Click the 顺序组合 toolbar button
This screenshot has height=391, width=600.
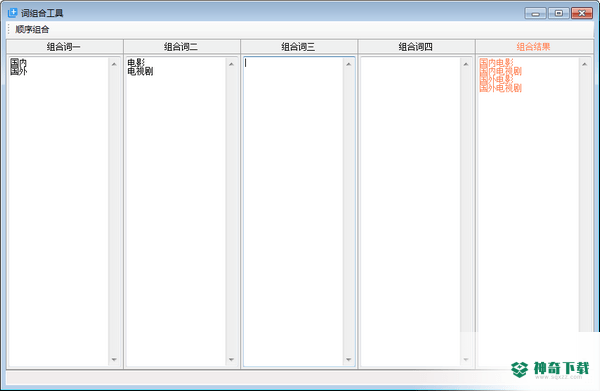32,29
